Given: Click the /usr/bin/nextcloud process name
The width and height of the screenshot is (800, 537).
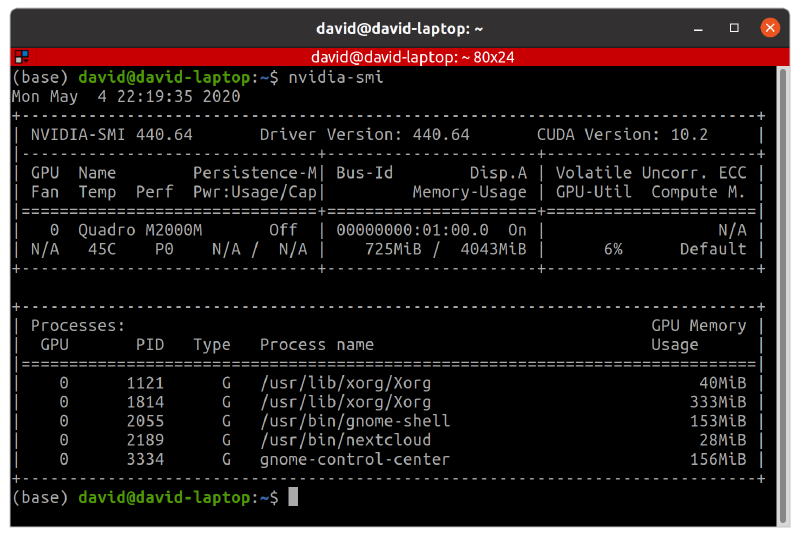Looking at the screenshot, I should pos(345,440).
